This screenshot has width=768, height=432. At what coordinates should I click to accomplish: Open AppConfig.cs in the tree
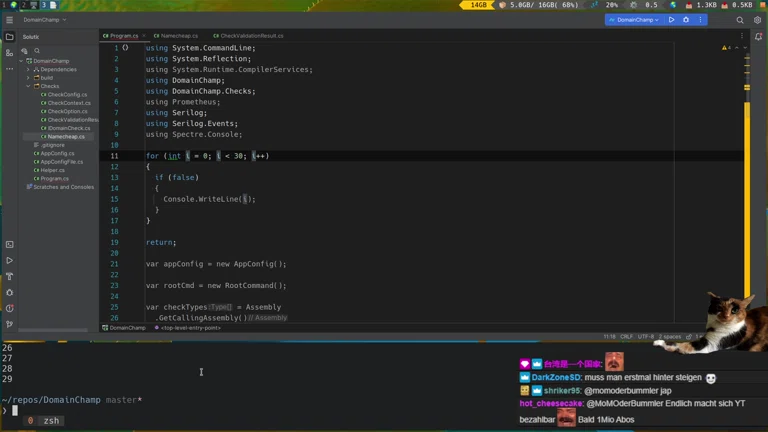pyautogui.click(x=54, y=153)
